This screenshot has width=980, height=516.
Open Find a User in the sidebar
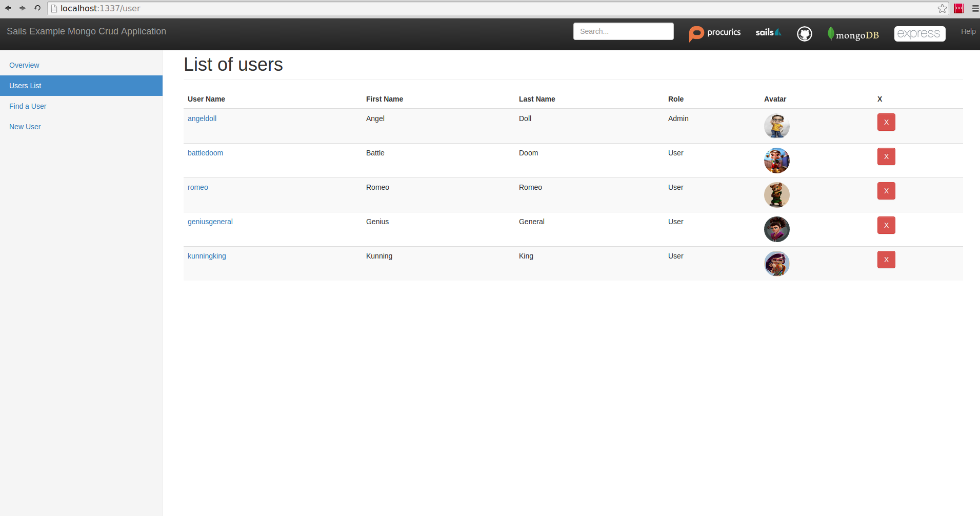[x=81, y=106]
